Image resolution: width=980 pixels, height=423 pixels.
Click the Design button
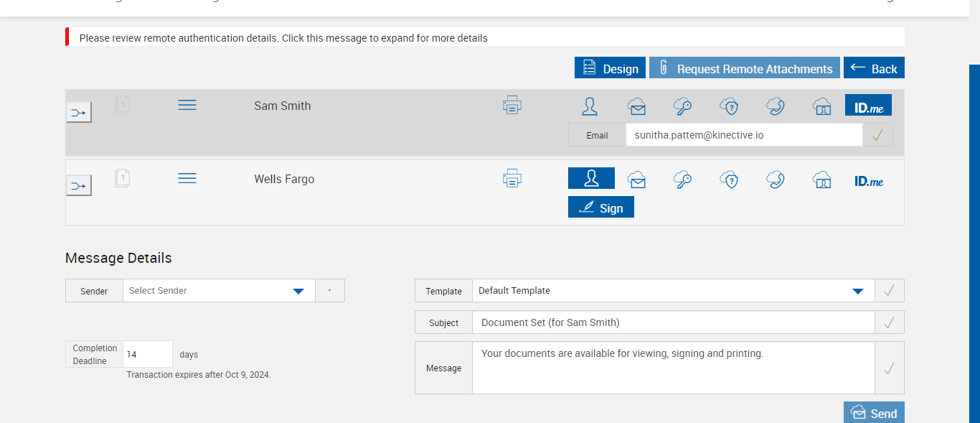(x=610, y=68)
